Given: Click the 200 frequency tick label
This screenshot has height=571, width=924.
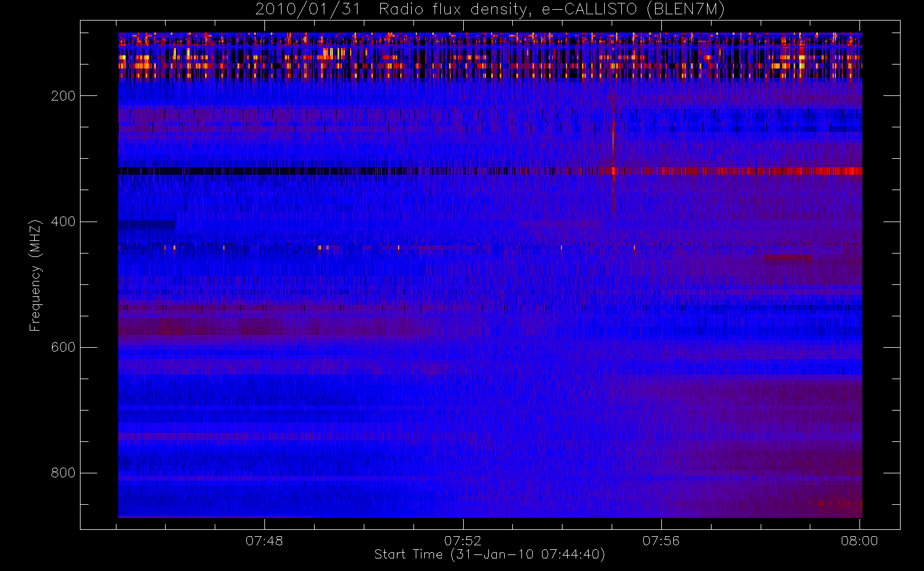Looking at the screenshot, I should pyautogui.click(x=63, y=96).
